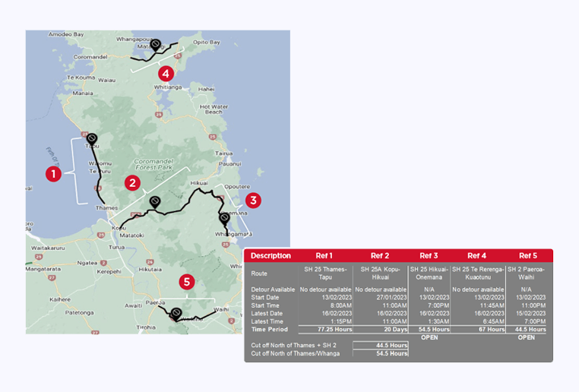
Task: Click the Hot Water Beach map label
Action: pos(214,109)
